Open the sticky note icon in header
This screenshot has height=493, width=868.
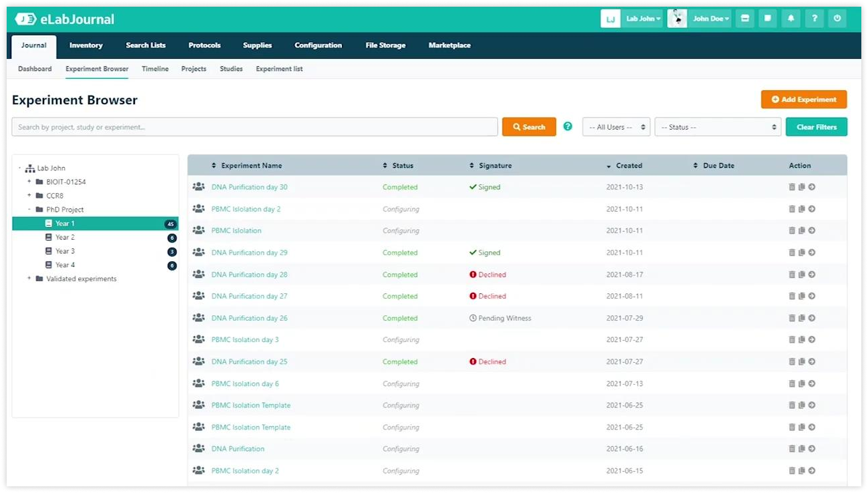[768, 19]
